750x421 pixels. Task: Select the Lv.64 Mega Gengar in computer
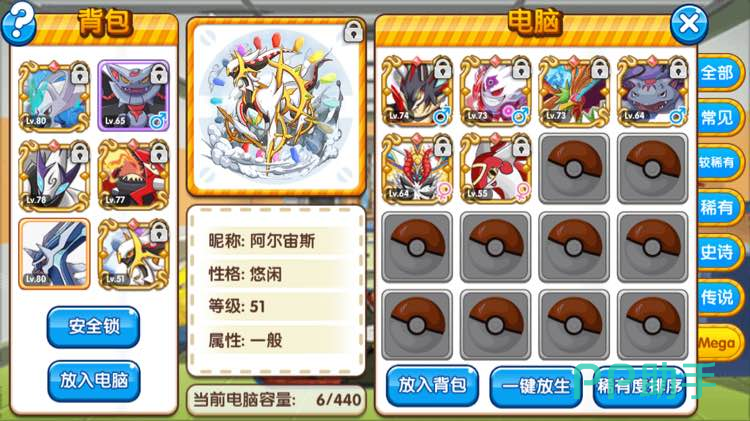pyautogui.click(x=652, y=91)
